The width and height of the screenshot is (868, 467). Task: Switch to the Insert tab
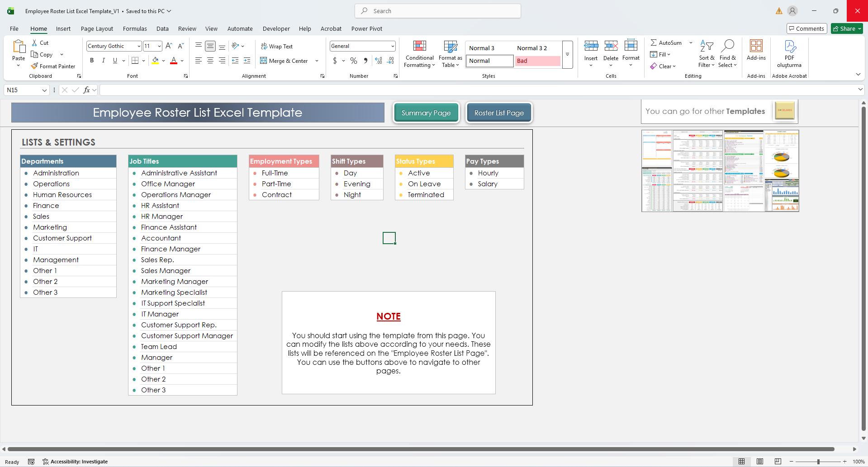click(63, 28)
